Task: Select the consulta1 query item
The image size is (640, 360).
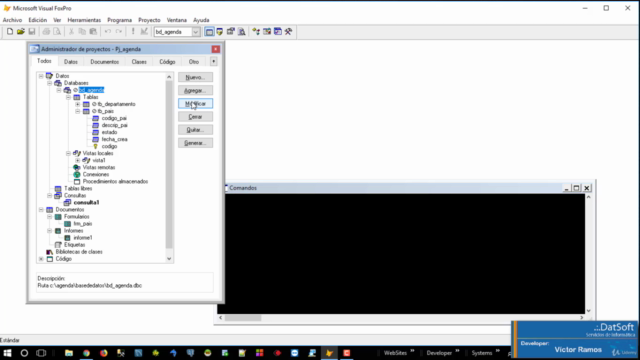Action: pos(86,202)
